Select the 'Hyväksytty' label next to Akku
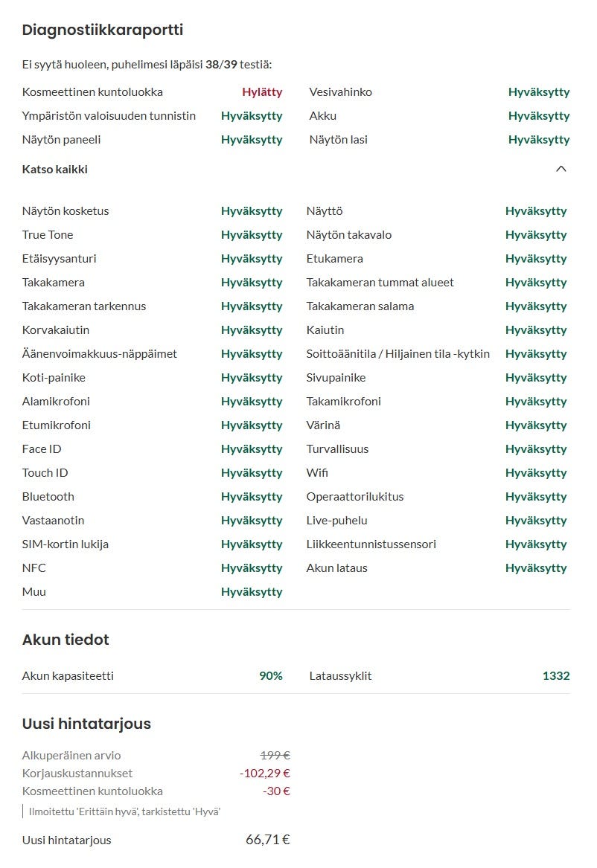 point(538,115)
